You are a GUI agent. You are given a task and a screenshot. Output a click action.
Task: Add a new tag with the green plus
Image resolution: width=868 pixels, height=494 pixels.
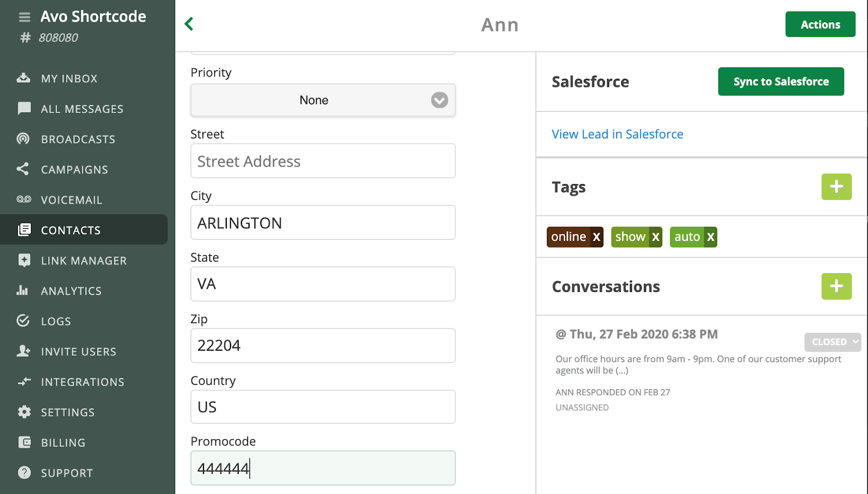(836, 187)
